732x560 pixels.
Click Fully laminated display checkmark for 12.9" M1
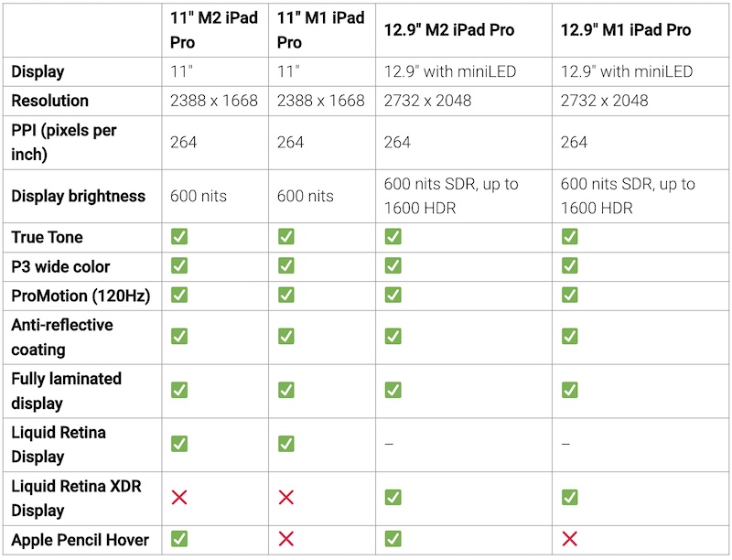[x=569, y=390]
